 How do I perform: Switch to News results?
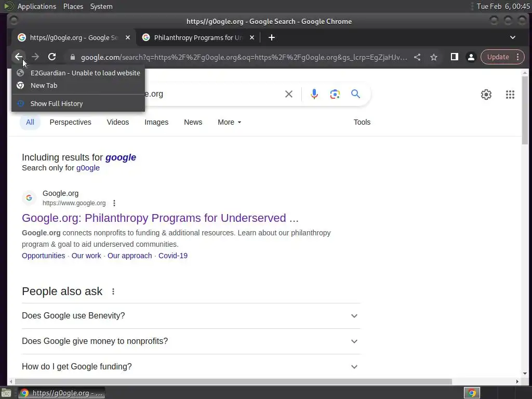[x=193, y=122]
